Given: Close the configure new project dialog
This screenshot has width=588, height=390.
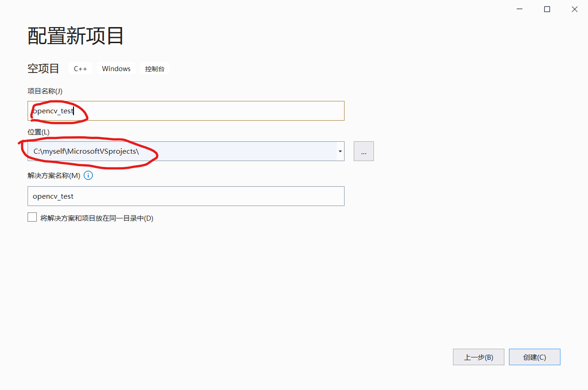Looking at the screenshot, I should 575,9.
